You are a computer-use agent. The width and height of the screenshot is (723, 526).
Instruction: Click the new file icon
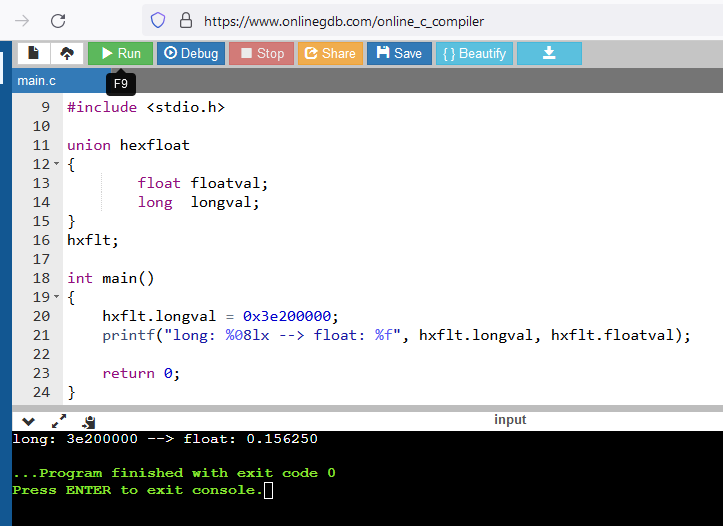[x=34, y=53]
